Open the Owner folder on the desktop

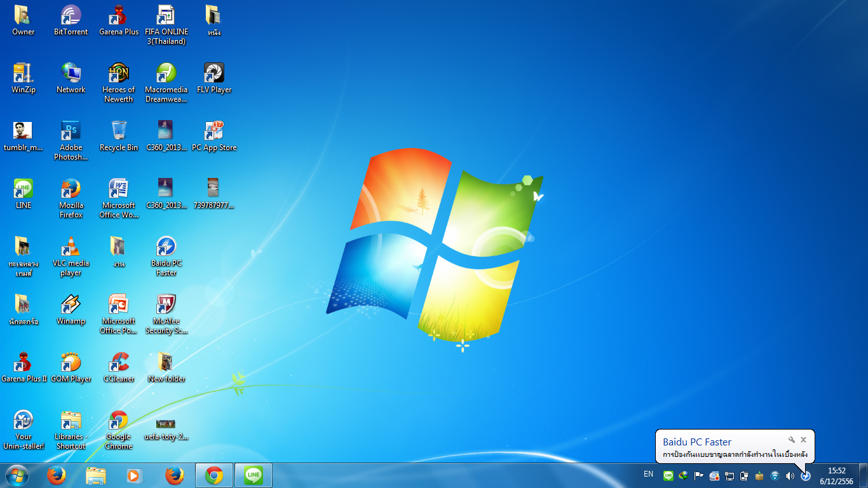23,20
